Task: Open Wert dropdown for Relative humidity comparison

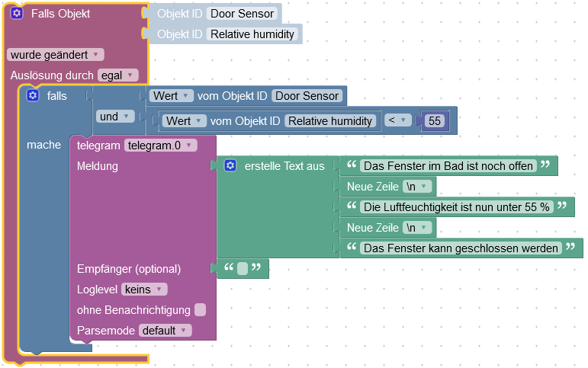Action: coord(184,121)
